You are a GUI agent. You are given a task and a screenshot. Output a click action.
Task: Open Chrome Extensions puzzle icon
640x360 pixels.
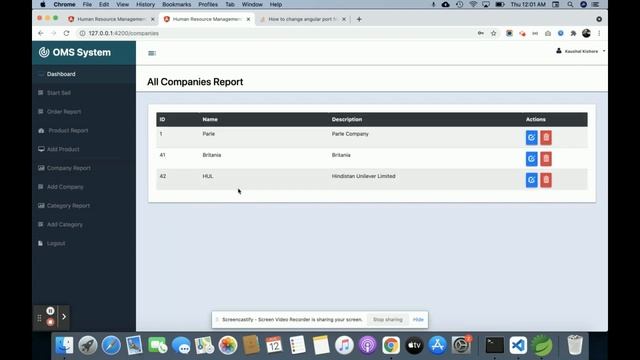click(x=573, y=33)
